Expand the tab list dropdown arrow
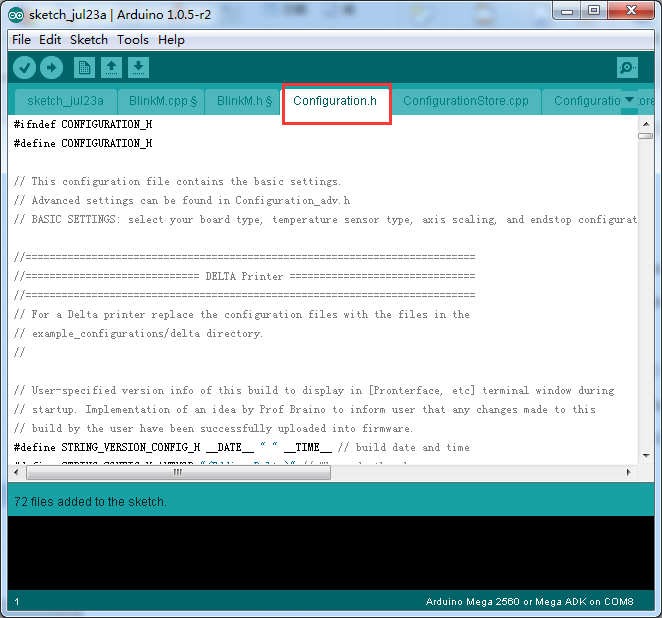The height and width of the screenshot is (618, 662). point(629,100)
